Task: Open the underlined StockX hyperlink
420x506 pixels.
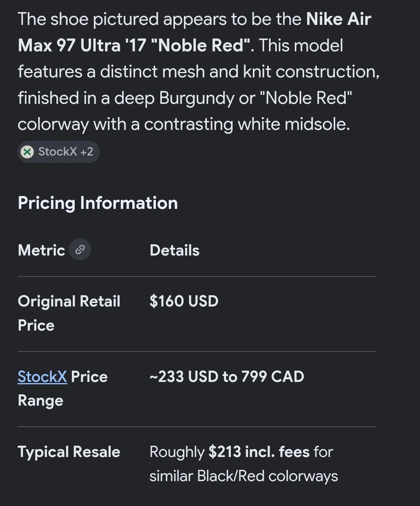Action: [42, 376]
